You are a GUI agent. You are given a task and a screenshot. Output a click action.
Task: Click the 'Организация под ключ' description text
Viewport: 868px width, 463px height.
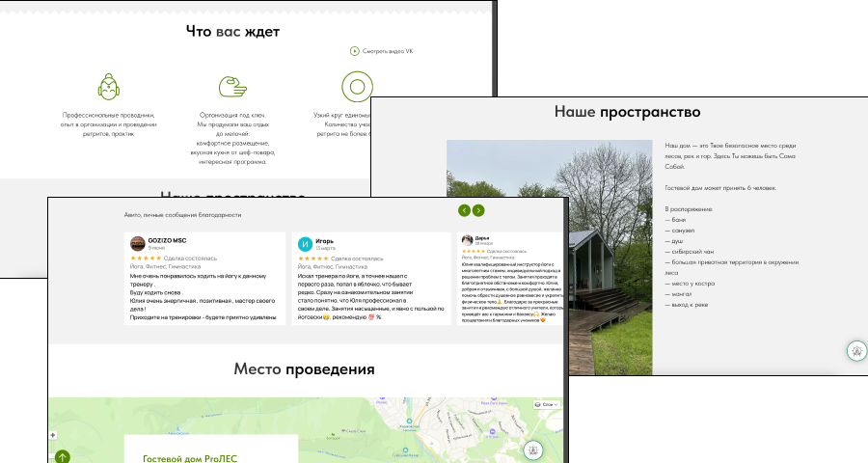click(232, 139)
